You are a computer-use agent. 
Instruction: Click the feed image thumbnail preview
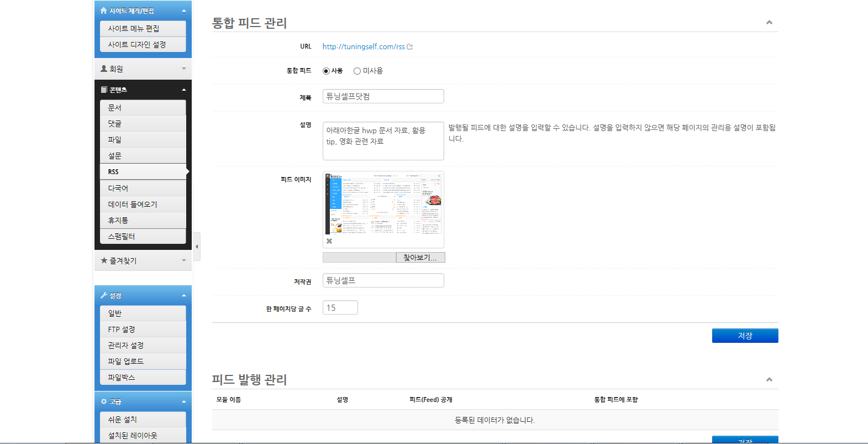[x=383, y=204]
